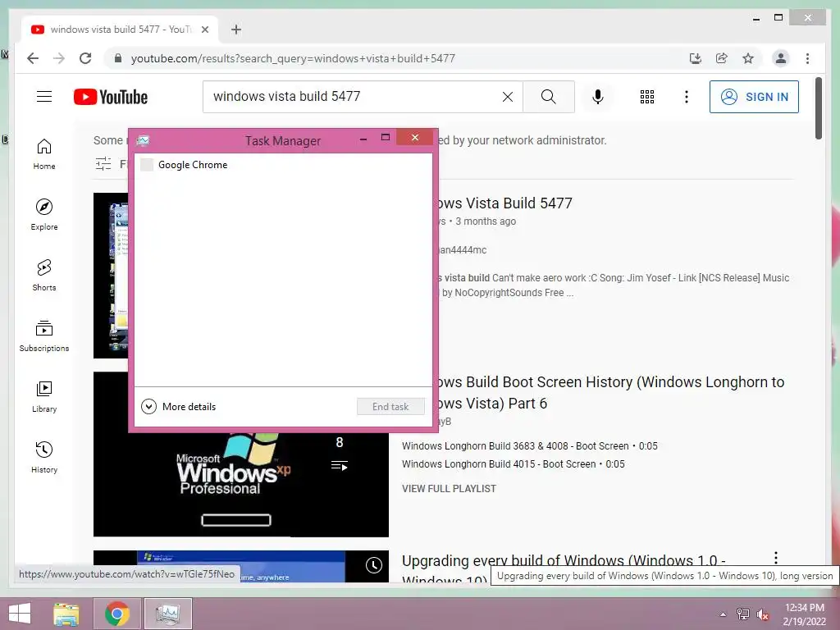
Task: Click VIEW FULL PLAYLIST link
Action: [x=449, y=489]
